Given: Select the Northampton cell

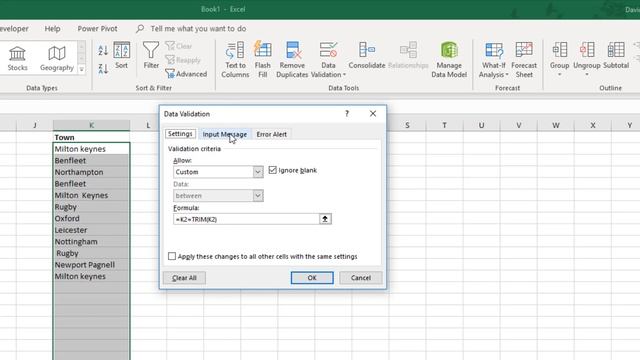Looking at the screenshot, I should (x=91, y=172).
